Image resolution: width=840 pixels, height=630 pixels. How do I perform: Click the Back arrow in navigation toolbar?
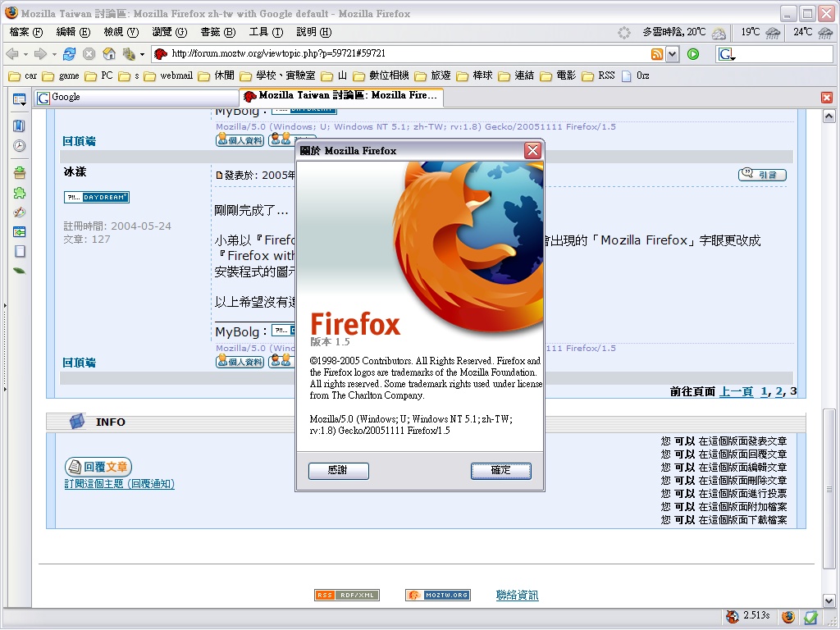coord(11,53)
